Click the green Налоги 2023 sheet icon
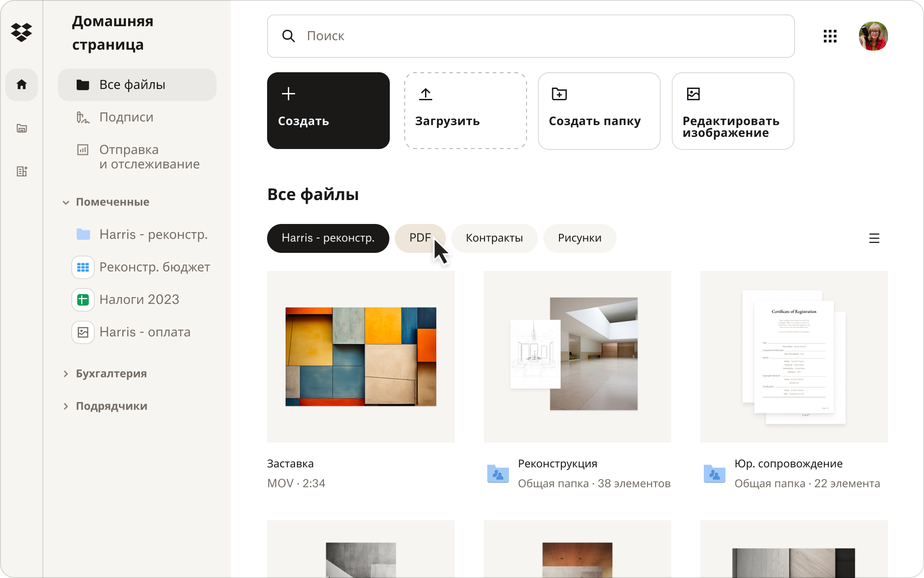 pyautogui.click(x=83, y=300)
